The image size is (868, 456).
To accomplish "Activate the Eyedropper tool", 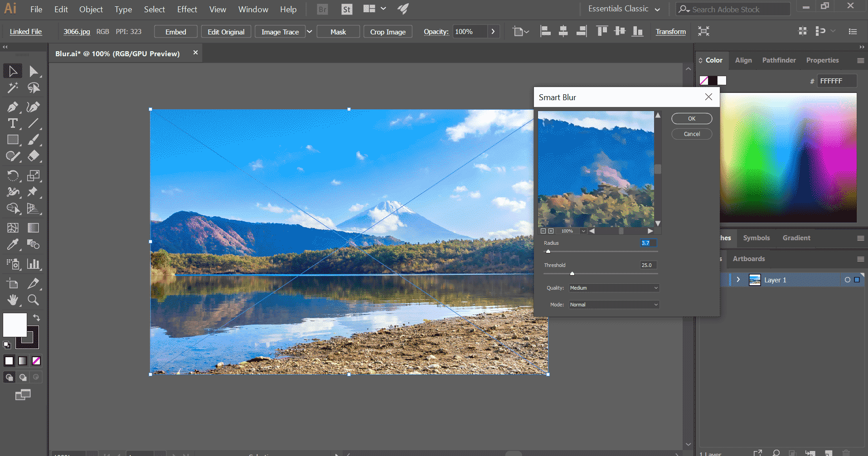I will click(x=13, y=244).
